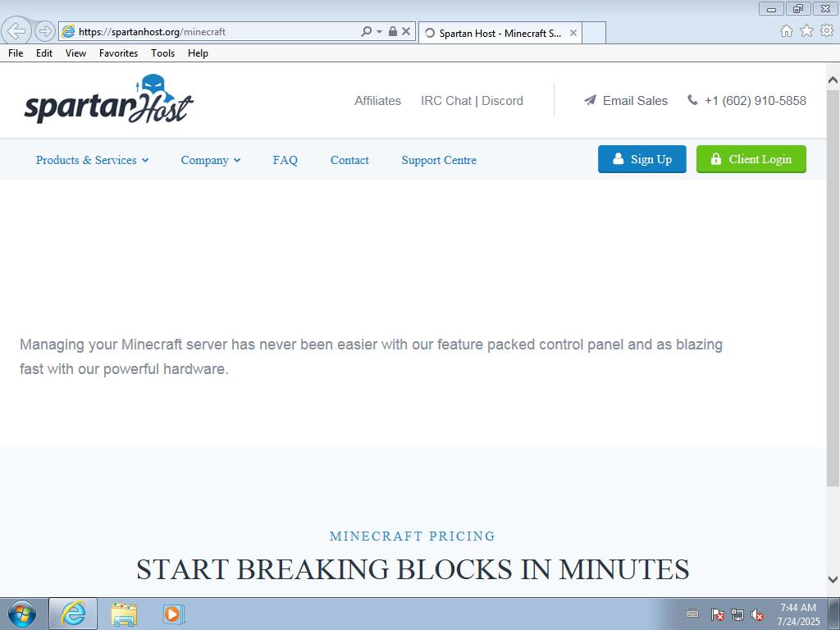Click scrollbar up arrow
Image resolution: width=840 pixels, height=630 pixels.
tap(833, 80)
